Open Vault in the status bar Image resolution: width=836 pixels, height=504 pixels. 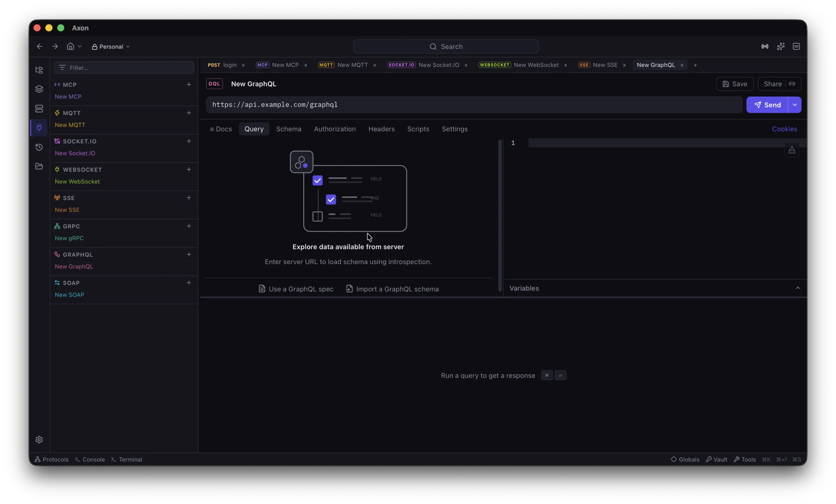pos(716,459)
